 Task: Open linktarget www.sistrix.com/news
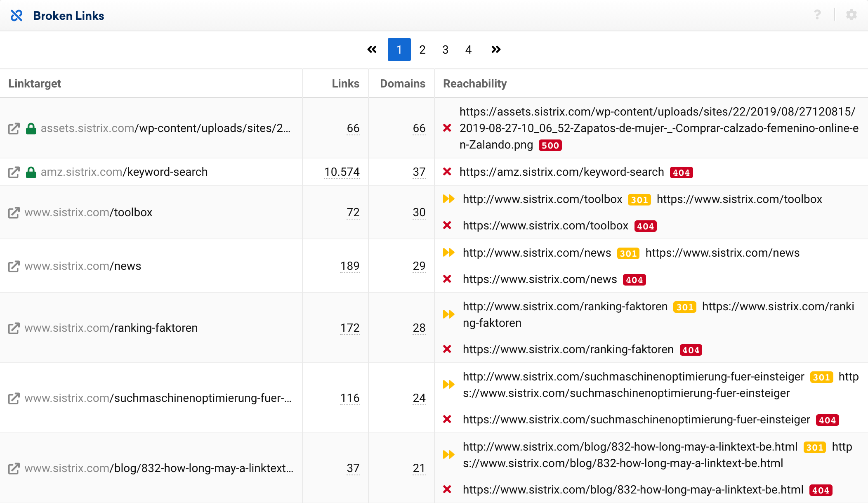tap(83, 266)
